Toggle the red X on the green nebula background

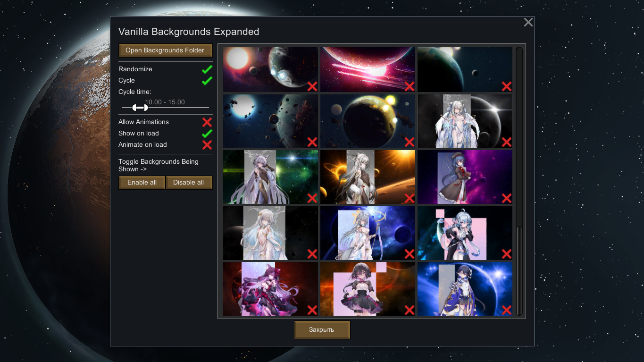[312, 198]
